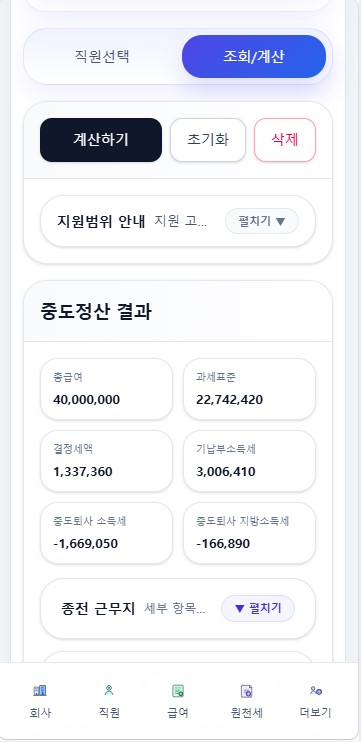Click the 지원범위 안내 title row
Screen dimensions: 361x742
pyautogui.click(x=178, y=221)
